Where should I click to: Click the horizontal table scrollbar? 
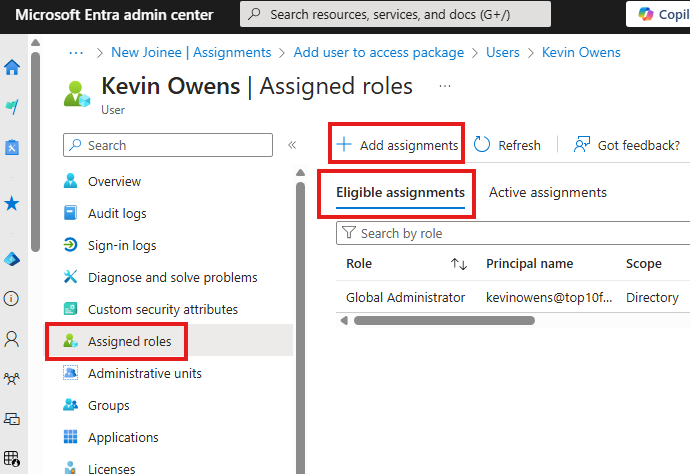pos(444,320)
